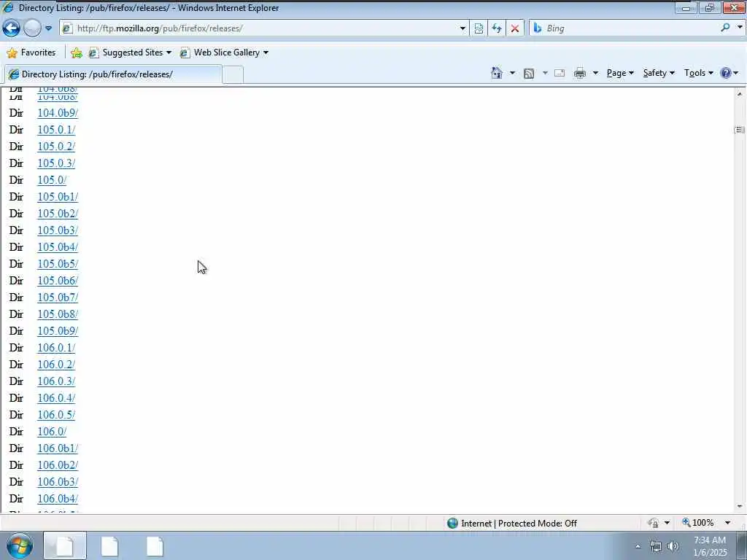Click Internet Protected Mode status text
The image size is (747, 560).
click(519, 524)
